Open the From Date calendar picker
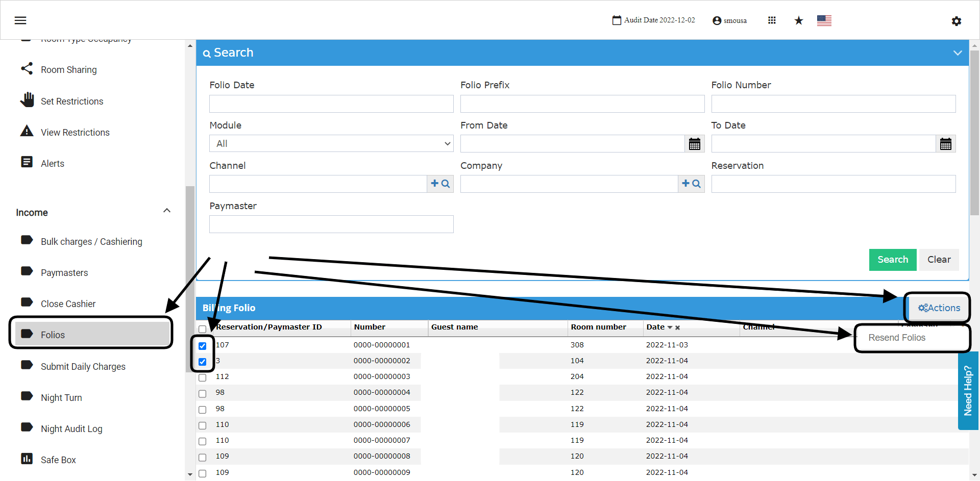The image size is (980, 481). pyautogui.click(x=694, y=144)
